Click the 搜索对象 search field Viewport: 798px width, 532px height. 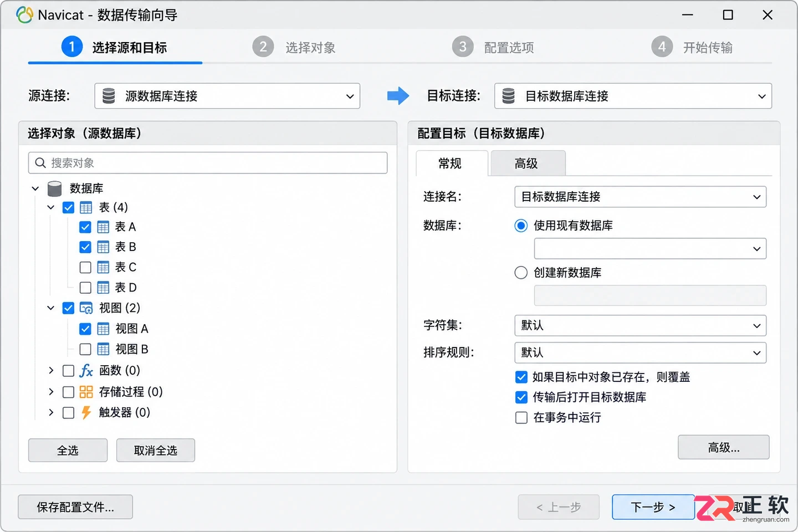point(208,163)
